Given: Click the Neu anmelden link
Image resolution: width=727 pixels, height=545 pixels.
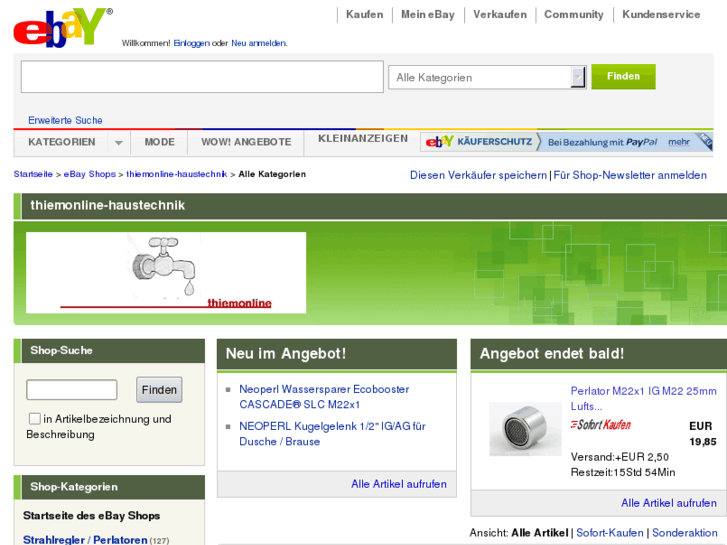Looking at the screenshot, I should (x=259, y=43).
